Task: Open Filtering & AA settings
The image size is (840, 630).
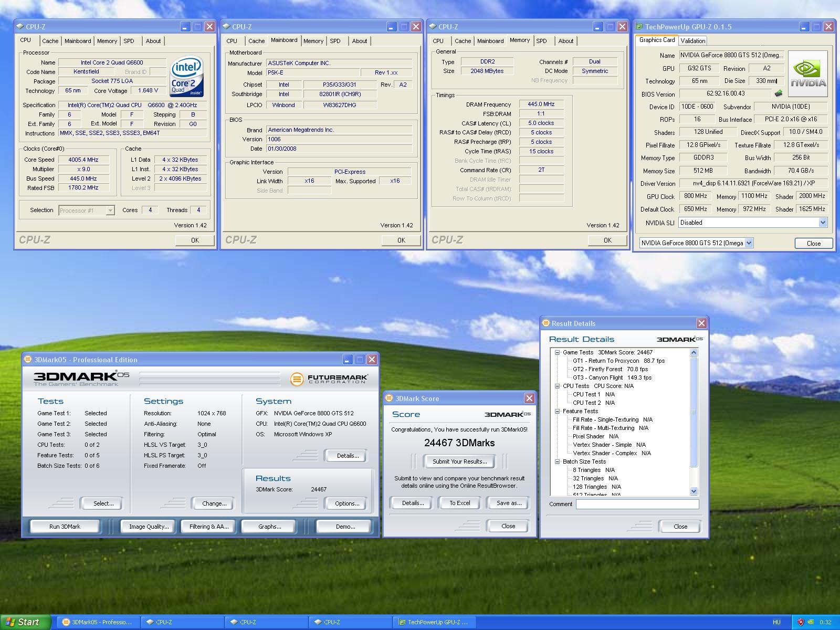Action: coord(209,527)
